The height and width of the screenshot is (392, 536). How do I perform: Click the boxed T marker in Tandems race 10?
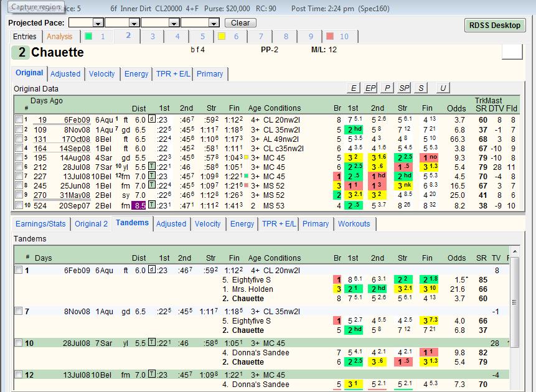152,342
